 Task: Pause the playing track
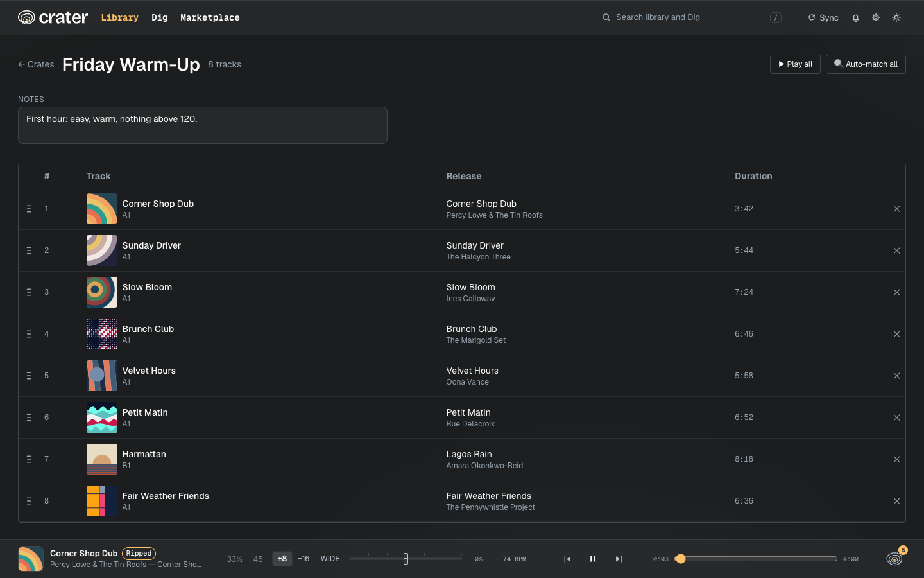point(593,559)
